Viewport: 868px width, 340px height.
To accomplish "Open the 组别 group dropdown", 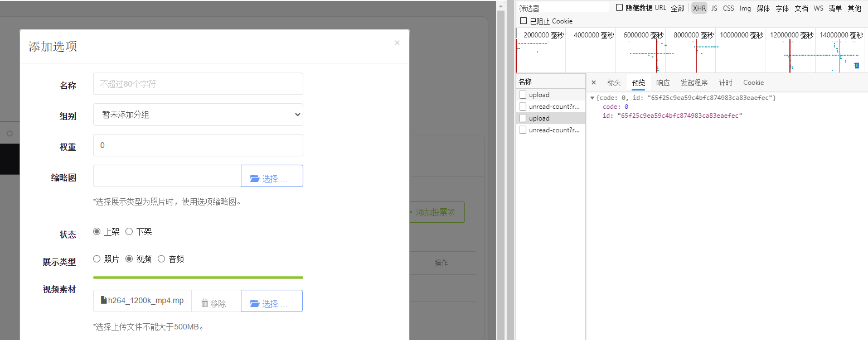I will 198,115.
